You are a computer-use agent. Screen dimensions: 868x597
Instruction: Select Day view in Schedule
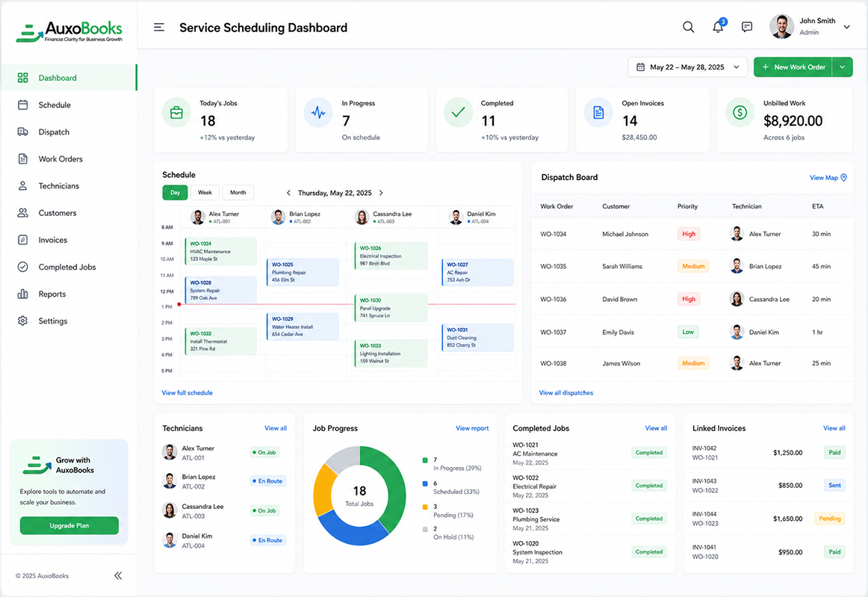click(175, 192)
